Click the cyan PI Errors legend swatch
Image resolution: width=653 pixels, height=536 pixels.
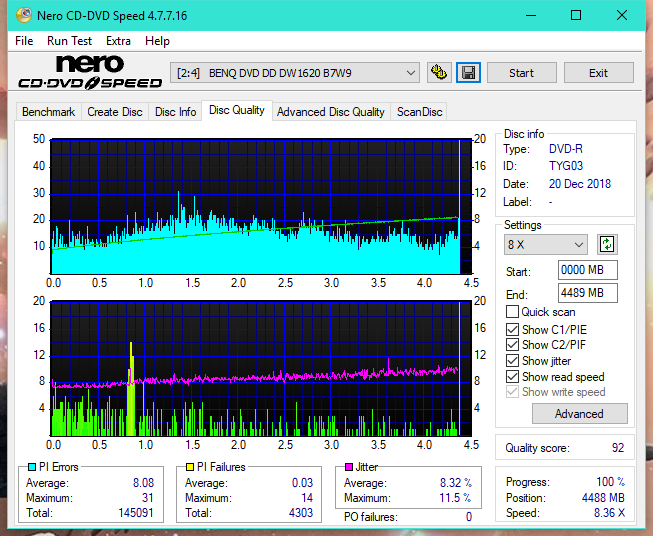coord(32,467)
